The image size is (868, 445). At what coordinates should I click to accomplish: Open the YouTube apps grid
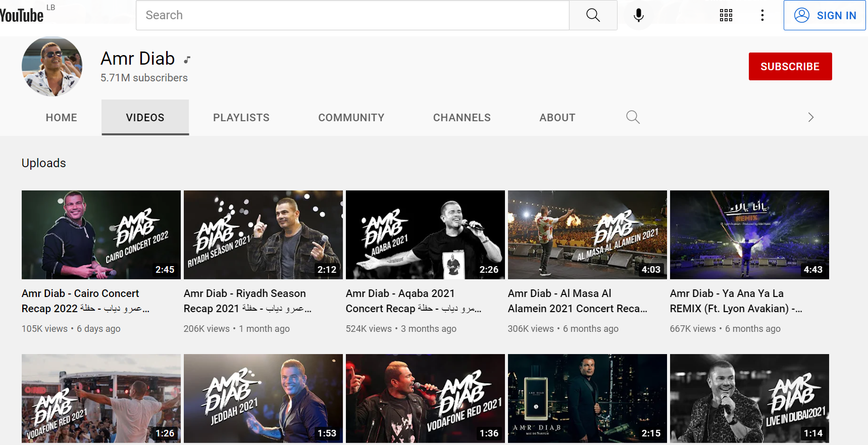coord(726,15)
